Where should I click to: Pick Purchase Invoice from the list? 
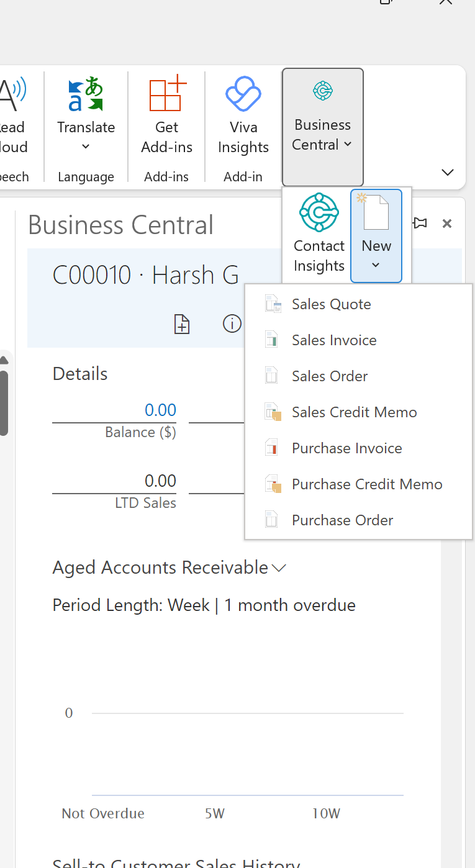[346, 448]
